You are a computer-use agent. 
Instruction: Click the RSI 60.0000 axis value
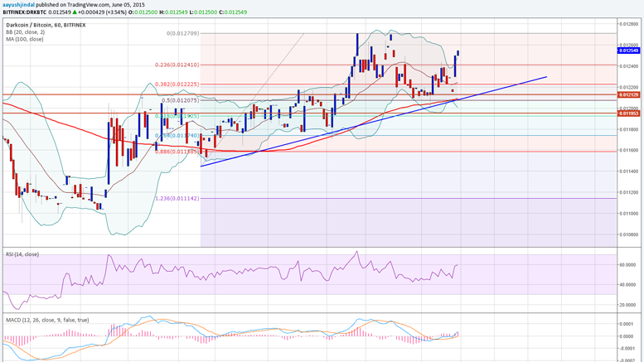[628, 265]
